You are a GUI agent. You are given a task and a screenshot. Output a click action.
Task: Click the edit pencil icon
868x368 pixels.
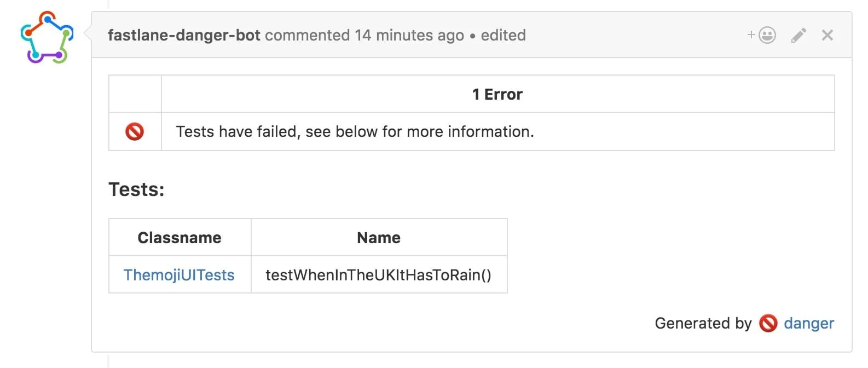click(x=798, y=34)
